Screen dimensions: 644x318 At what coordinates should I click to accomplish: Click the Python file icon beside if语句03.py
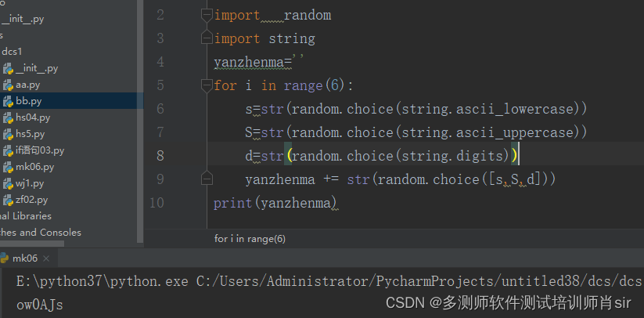click(8, 151)
